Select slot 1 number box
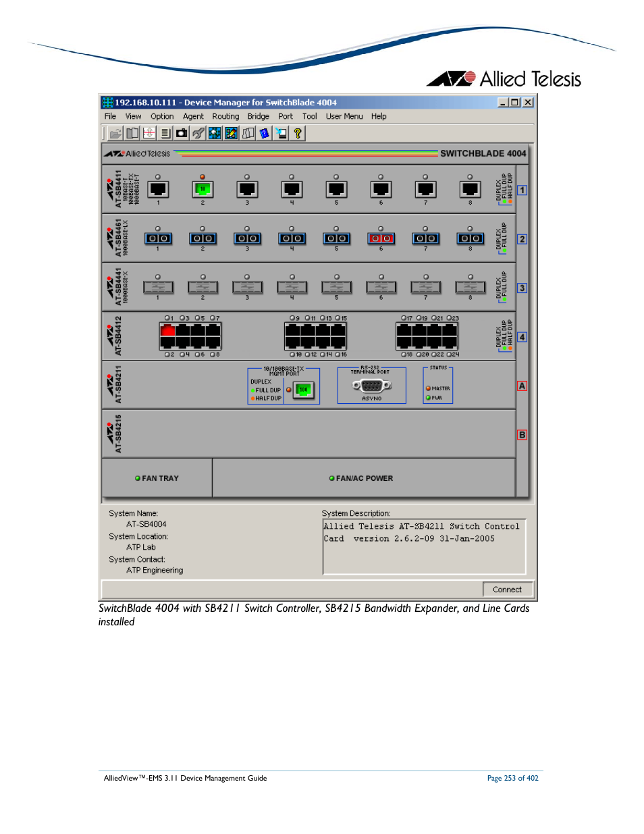644x834 pixels. 522,190
